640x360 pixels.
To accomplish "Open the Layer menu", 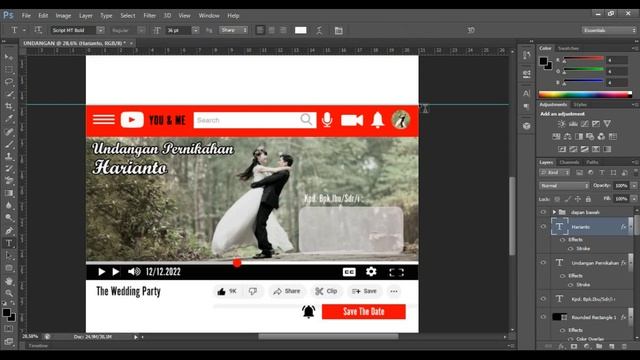I will [85, 16].
